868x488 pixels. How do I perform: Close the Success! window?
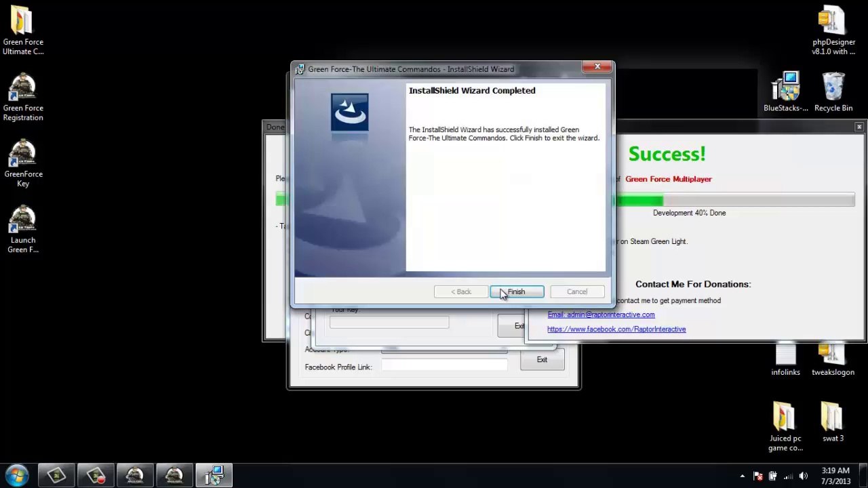(x=859, y=127)
